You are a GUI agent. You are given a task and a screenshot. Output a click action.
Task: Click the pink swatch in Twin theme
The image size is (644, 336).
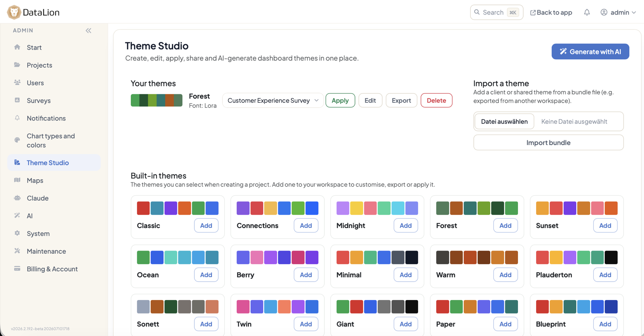tap(243, 307)
